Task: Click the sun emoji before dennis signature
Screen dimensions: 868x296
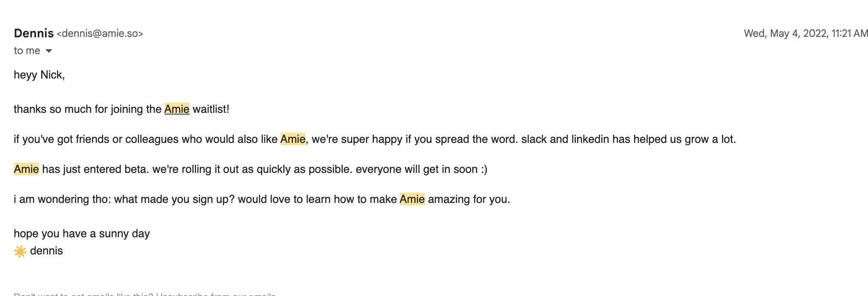Action: click(20, 251)
